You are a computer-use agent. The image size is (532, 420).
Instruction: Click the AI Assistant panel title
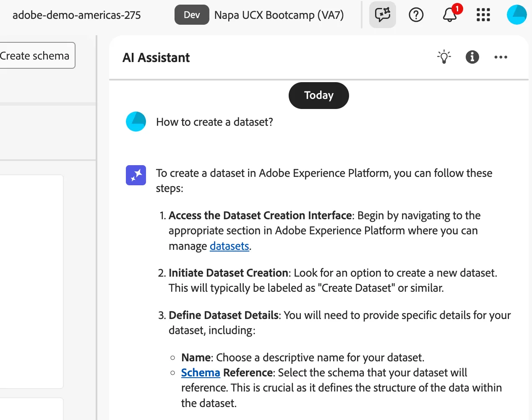coord(156,57)
